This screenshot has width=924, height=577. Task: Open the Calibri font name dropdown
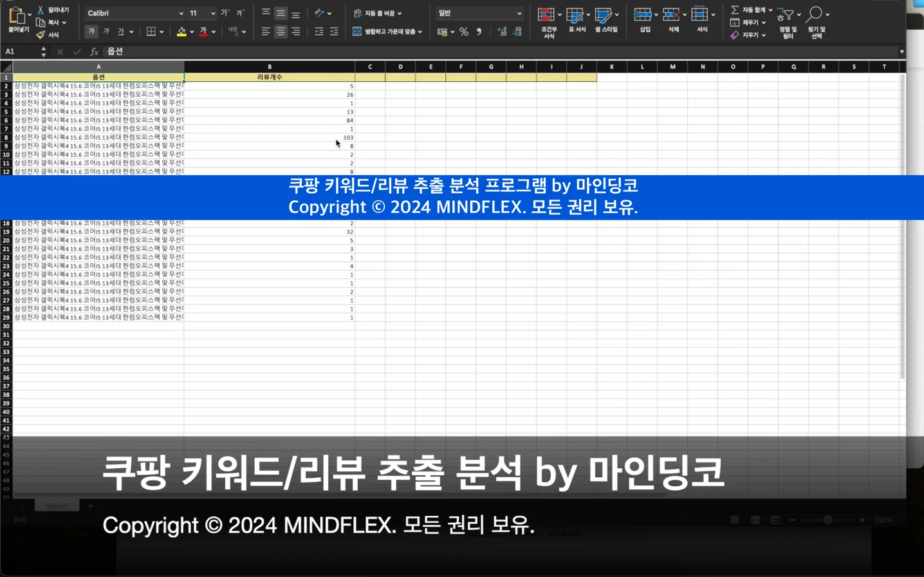point(180,14)
